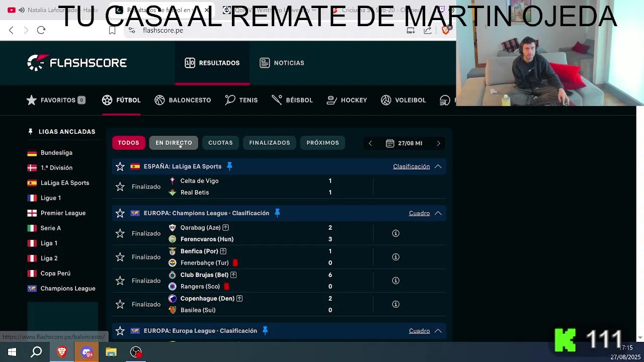Screen dimensions: 644x362
Task: Favorite the Qarabag vs Ferencvaros match
Action: click(x=120, y=233)
